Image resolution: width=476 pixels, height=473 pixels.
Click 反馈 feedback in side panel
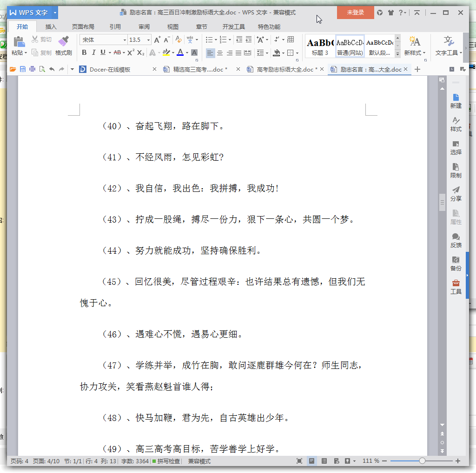pos(456,241)
